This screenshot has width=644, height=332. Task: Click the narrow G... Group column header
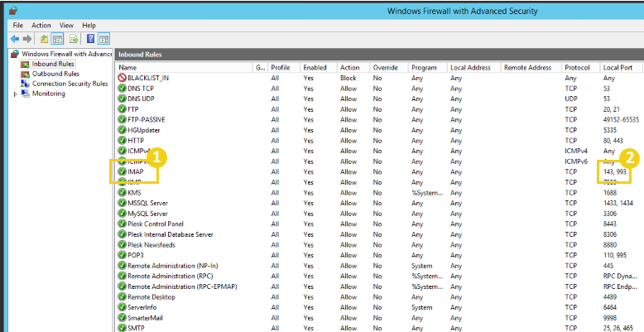pos(261,67)
